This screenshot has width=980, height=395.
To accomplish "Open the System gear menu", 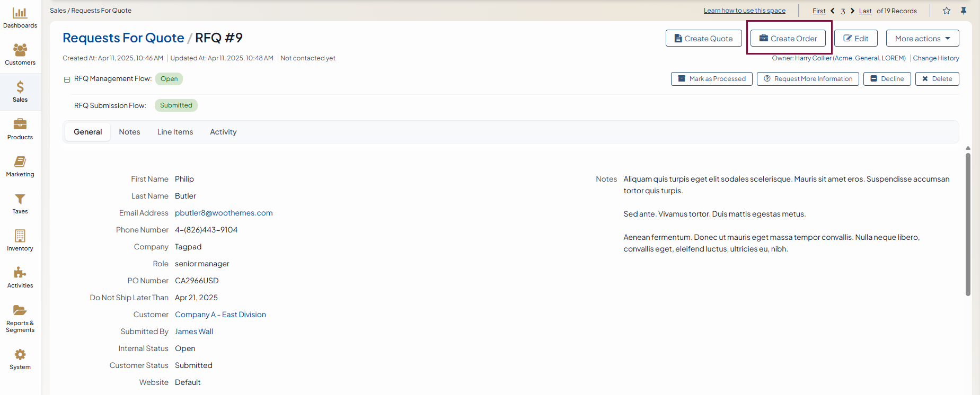I will click(x=20, y=355).
